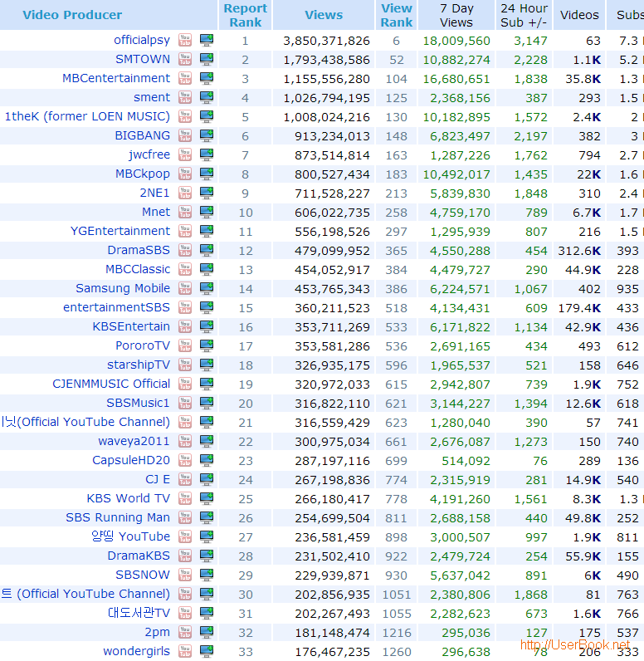Open the Samsung Mobile channel link
This screenshot has height=661, width=644.
(x=123, y=288)
